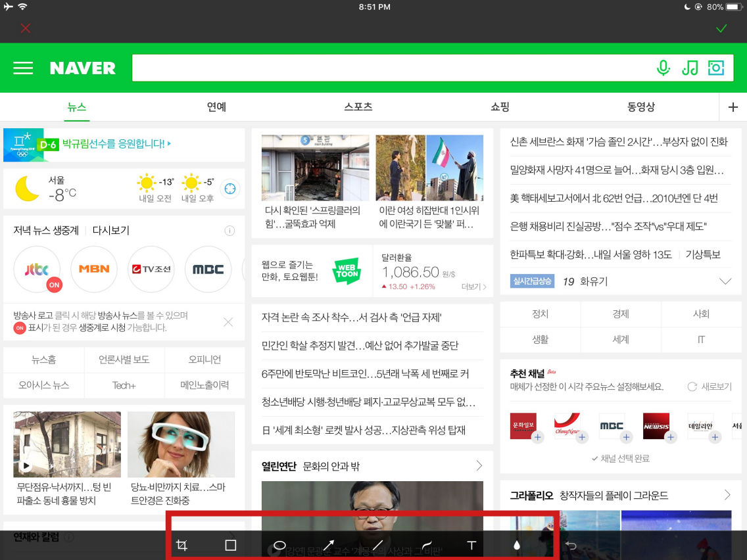Add a tab with the plus button

coord(733,107)
